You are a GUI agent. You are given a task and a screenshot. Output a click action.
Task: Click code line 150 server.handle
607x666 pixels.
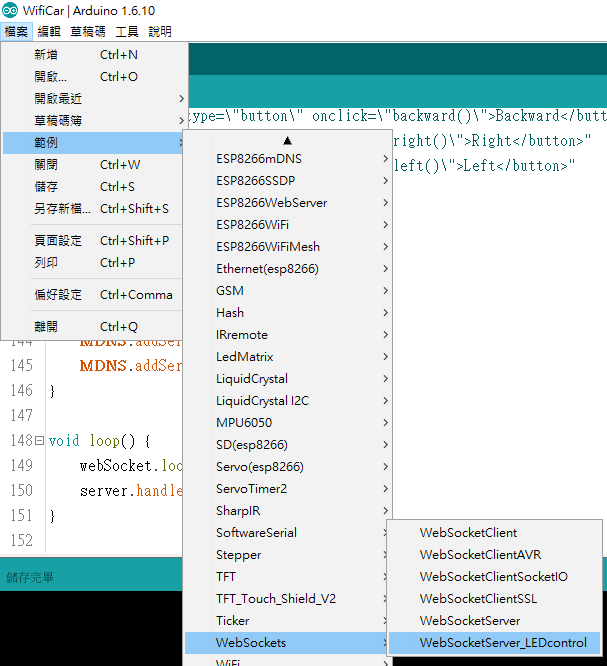[x=131, y=491]
